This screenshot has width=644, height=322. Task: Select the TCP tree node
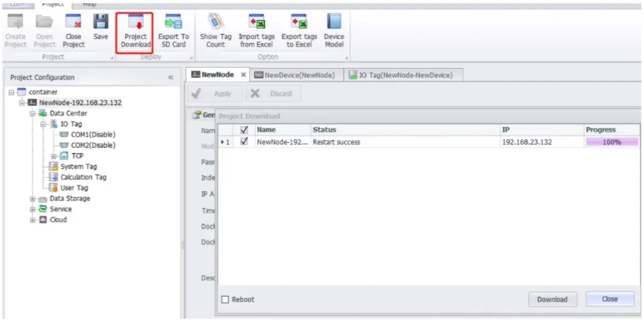click(x=77, y=156)
